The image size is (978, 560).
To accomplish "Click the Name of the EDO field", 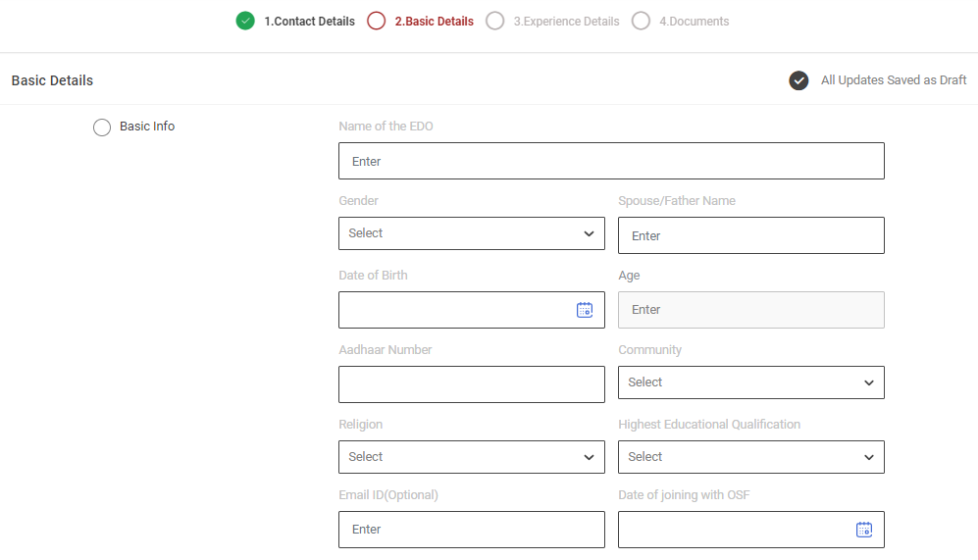I will tap(610, 161).
